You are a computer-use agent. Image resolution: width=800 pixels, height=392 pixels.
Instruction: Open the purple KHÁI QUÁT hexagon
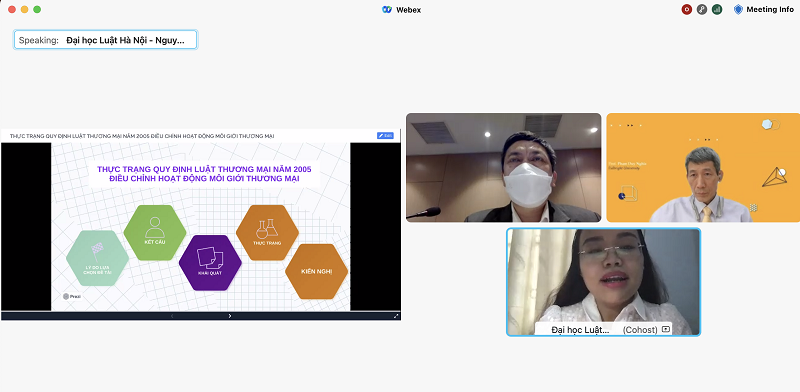(x=210, y=262)
